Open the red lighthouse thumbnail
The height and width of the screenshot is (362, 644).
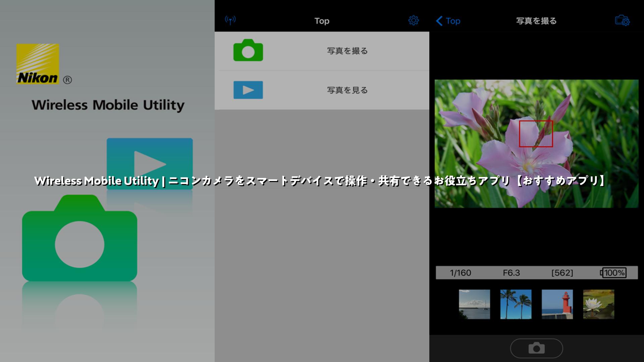pyautogui.click(x=557, y=304)
